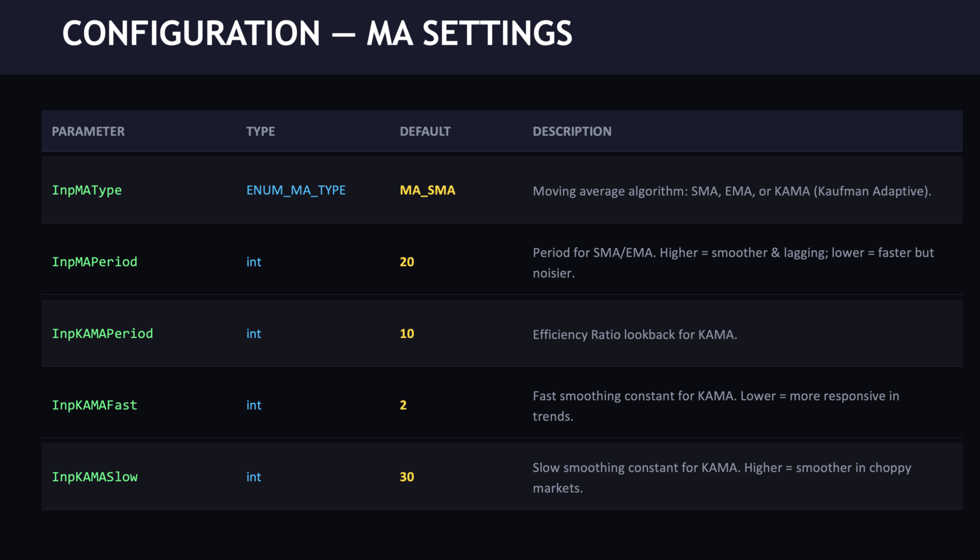Click the DEFAULT column header

pyautogui.click(x=425, y=132)
